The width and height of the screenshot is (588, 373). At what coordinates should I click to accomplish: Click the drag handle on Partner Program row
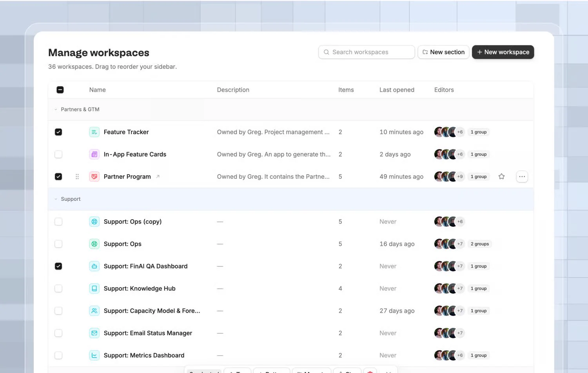(x=77, y=177)
